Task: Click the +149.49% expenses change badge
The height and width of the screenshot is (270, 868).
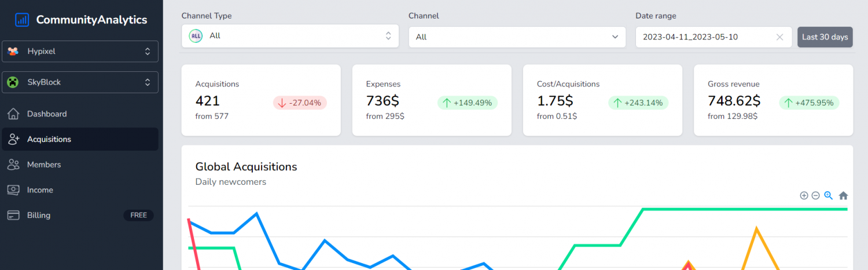Action: point(468,103)
